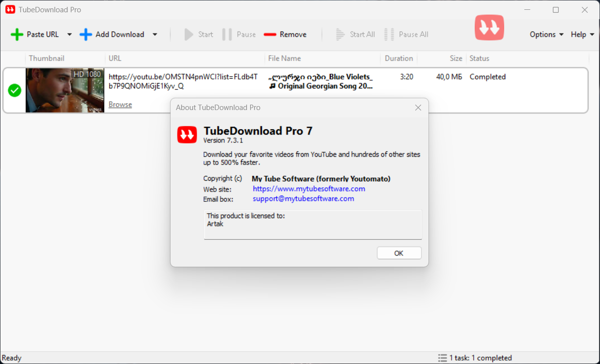Click the Ready status bar text
This screenshot has width=600, height=364.
[12, 358]
